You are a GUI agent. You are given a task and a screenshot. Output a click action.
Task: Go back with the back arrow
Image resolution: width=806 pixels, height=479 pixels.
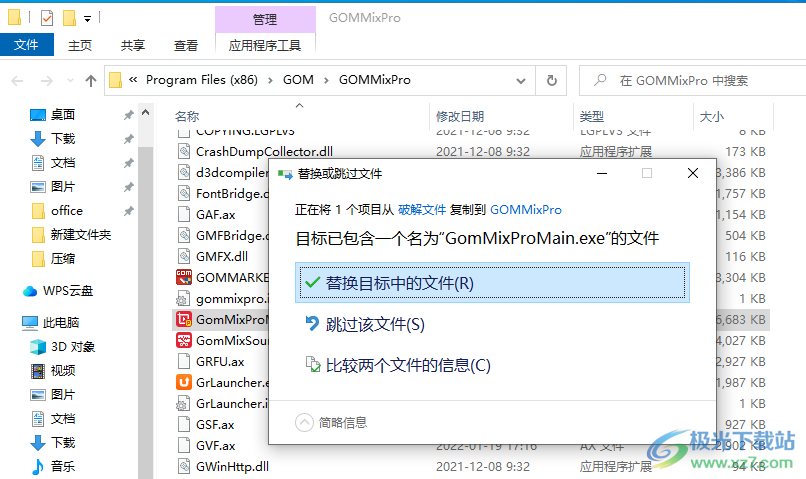pyautogui.click(x=17, y=81)
